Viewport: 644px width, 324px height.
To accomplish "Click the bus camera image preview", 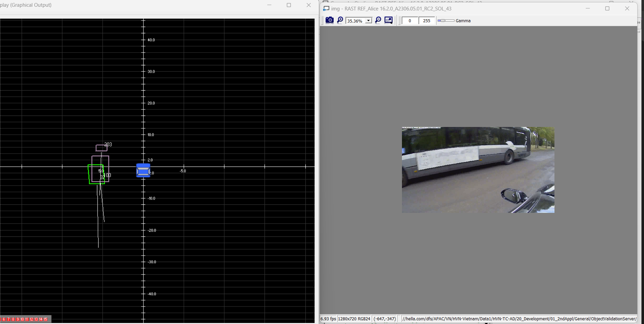I will coord(478,170).
